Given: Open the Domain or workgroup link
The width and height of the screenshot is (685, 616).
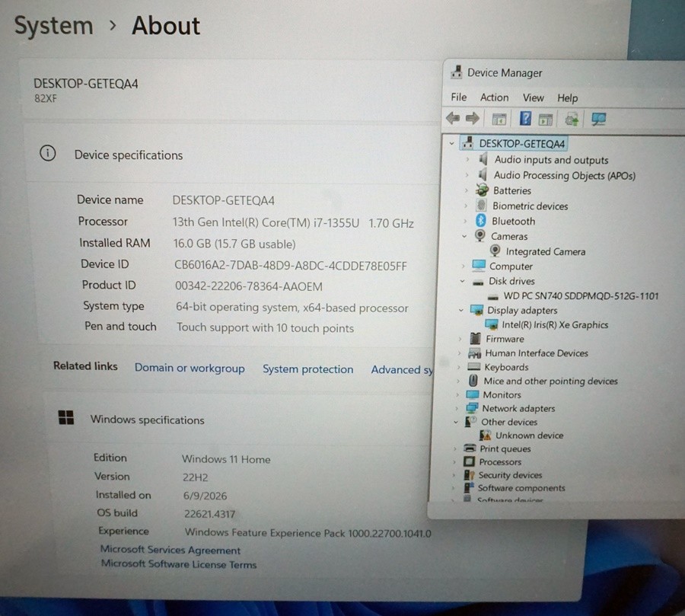Looking at the screenshot, I should point(190,368).
